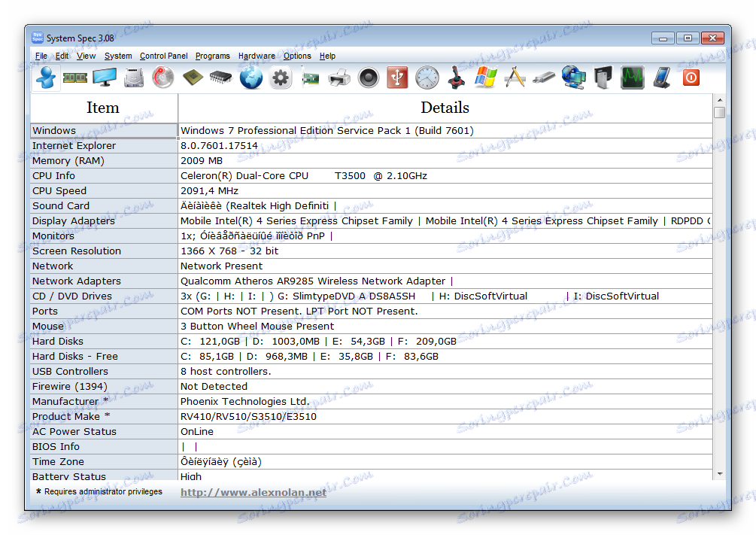Click the red USB icon
The width and height of the screenshot is (756, 535).
tap(397, 78)
